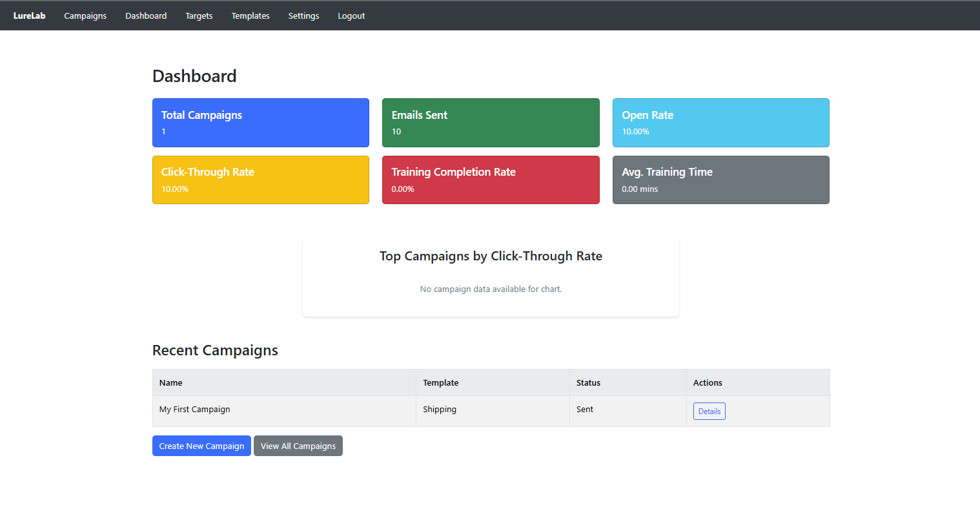
Task: Select the Training Completion Rate card
Action: [x=491, y=180]
